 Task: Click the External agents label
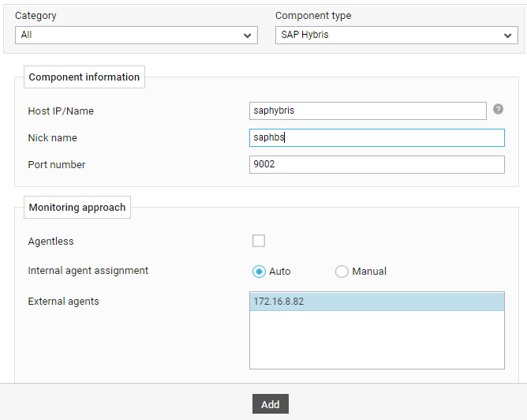(64, 302)
